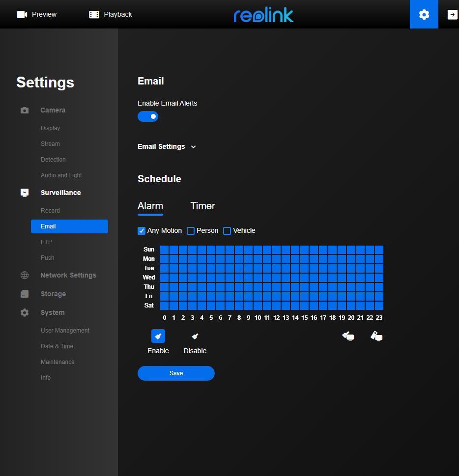Select the Enable paintbrush icon
The image size is (459, 476).
point(158,336)
